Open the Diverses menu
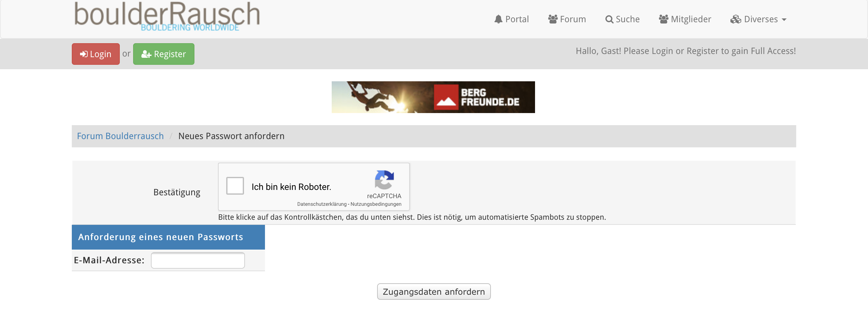The image size is (868, 309). pyautogui.click(x=758, y=19)
